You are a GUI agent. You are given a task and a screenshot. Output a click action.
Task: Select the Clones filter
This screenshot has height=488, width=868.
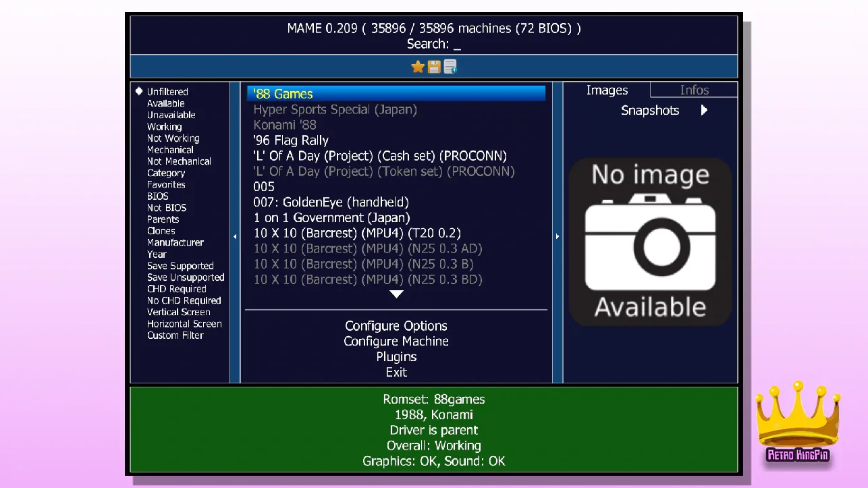(x=161, y=231)
